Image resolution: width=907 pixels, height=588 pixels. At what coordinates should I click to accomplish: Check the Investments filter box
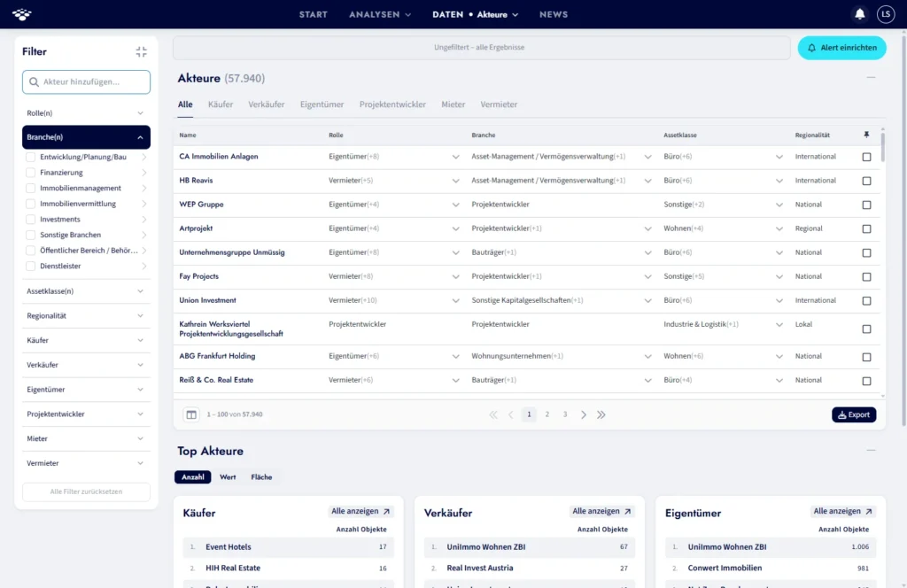pos(31,219)
